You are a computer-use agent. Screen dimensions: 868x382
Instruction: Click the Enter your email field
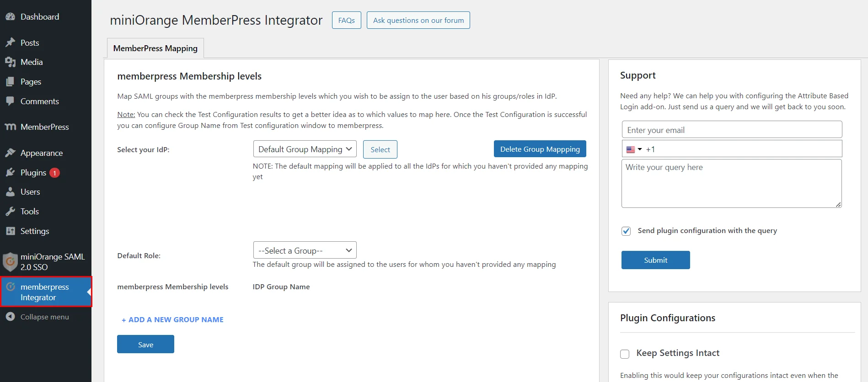732,130
